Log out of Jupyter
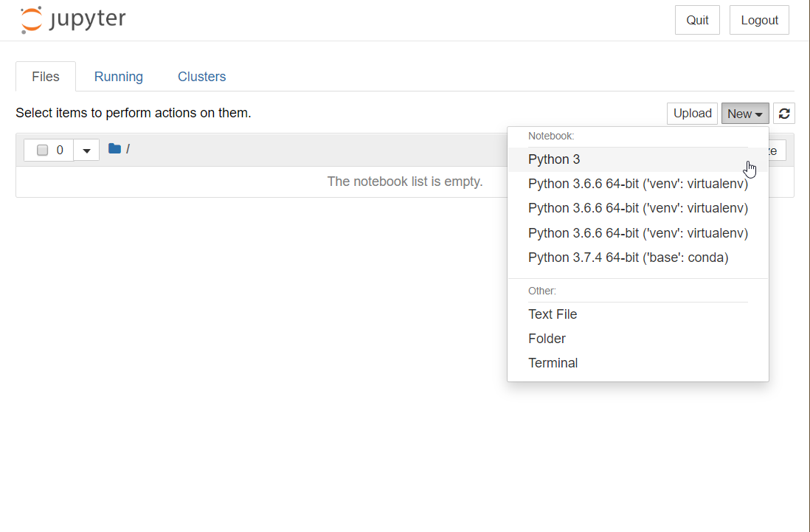Image resolution: width=810 pixels, height=532 pixels. click(759, 19)
